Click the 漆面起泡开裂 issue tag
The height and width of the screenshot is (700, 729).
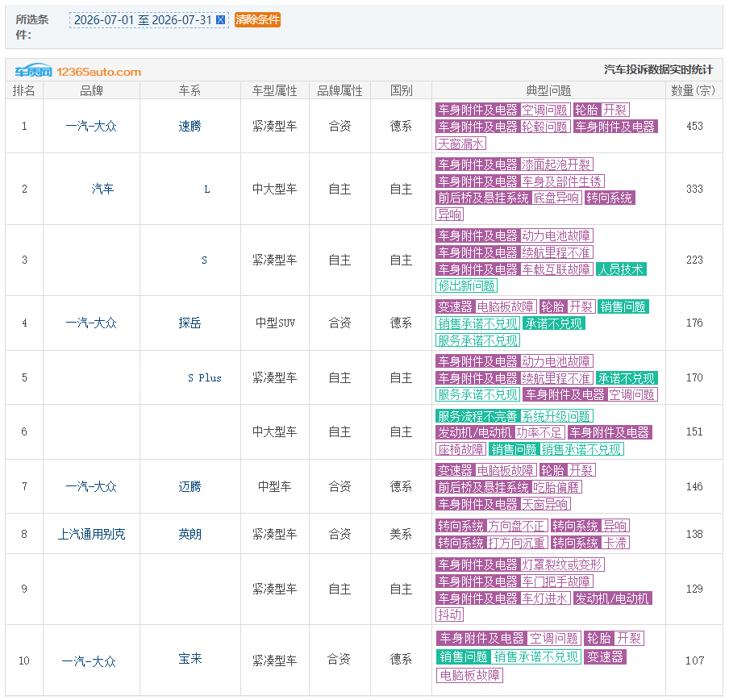click(556, 165)
